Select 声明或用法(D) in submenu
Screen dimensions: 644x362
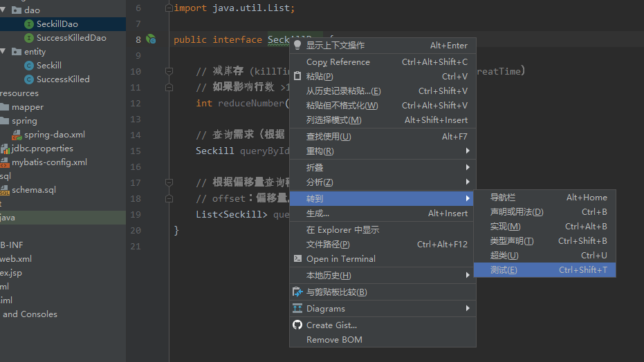[x=544, y=212]
